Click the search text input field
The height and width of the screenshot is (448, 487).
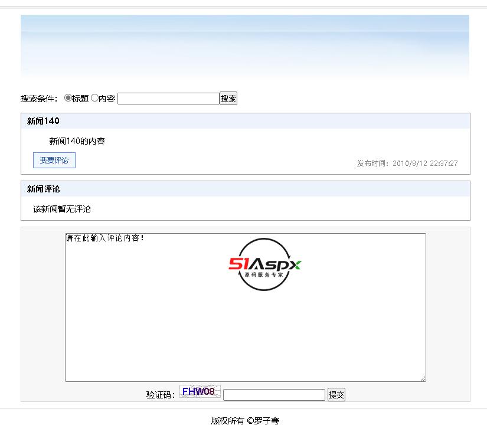168,99
